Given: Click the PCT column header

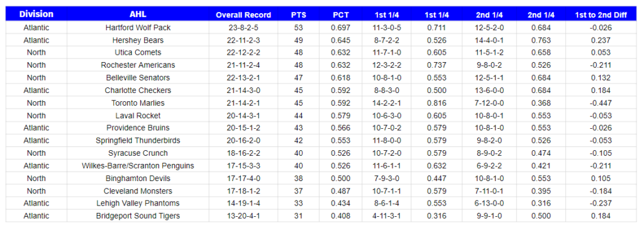Looking at the screenshot, I should pos(341,14).
